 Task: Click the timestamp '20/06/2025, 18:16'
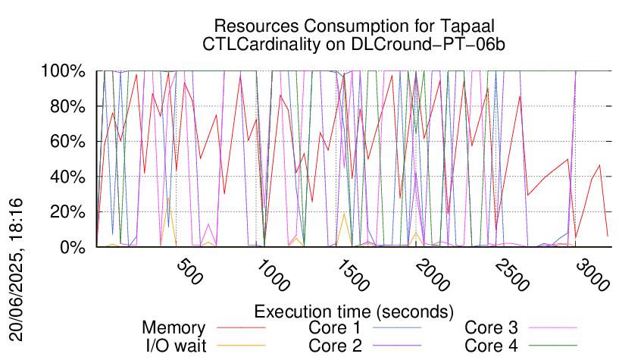coord(17,270)
